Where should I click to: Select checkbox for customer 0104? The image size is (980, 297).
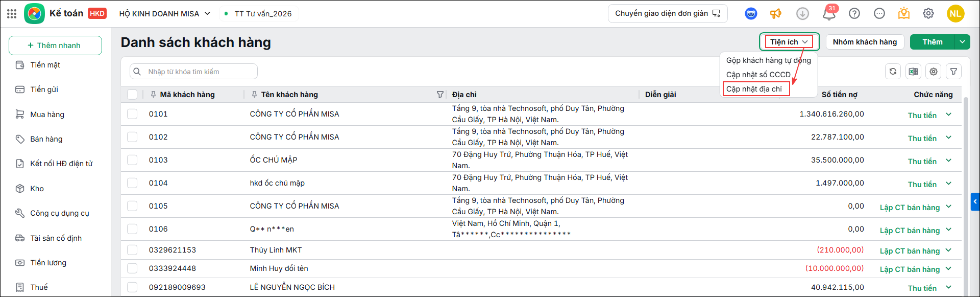(x=132, y=183)
